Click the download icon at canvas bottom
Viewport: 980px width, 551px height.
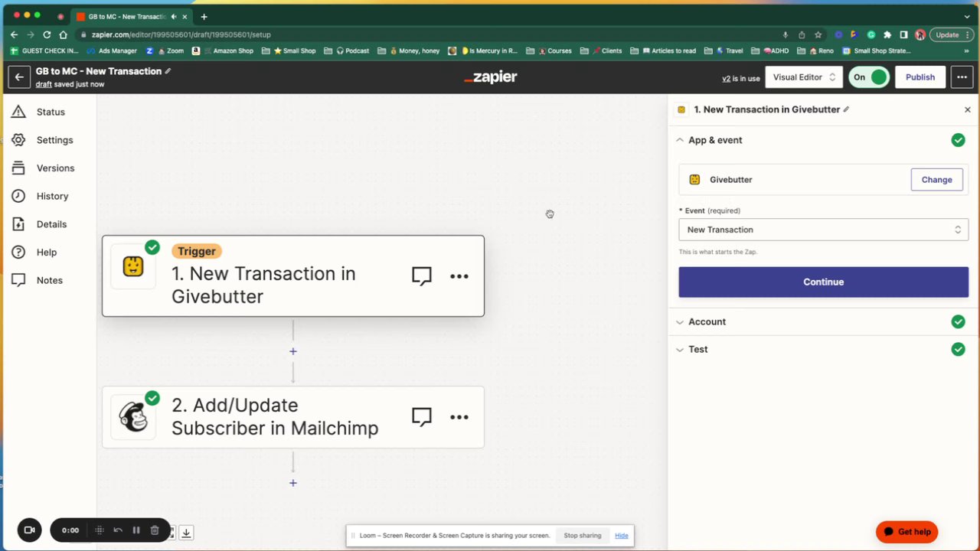tap(186, 533)
